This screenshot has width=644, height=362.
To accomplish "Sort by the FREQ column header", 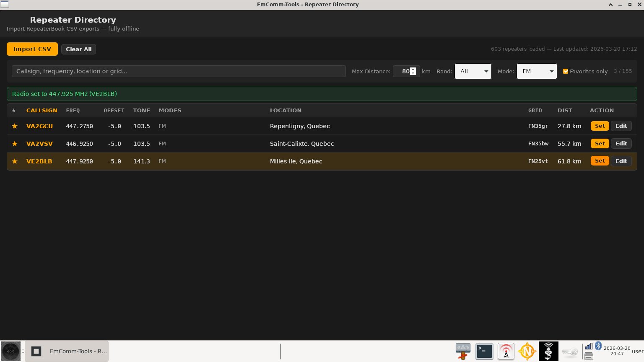I will pos(73,111).
